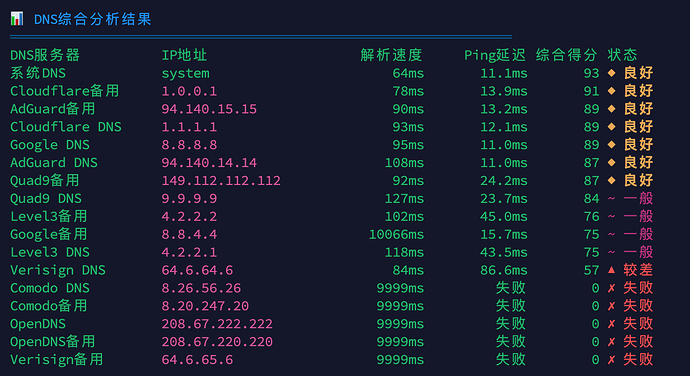Click the 状态 column header
Viewport: 690px width, 376px height.
point(622,55)
